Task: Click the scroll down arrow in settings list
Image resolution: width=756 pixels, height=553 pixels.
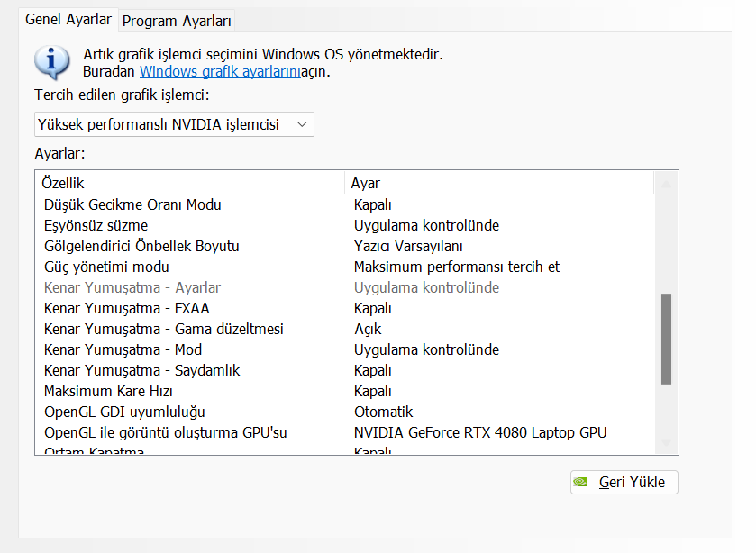Action: [666, 442]
